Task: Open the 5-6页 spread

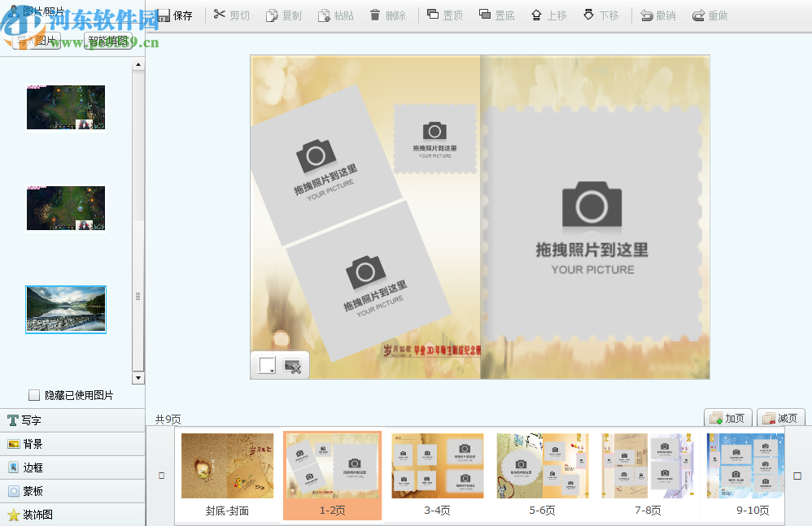Action: pos(542,467)
